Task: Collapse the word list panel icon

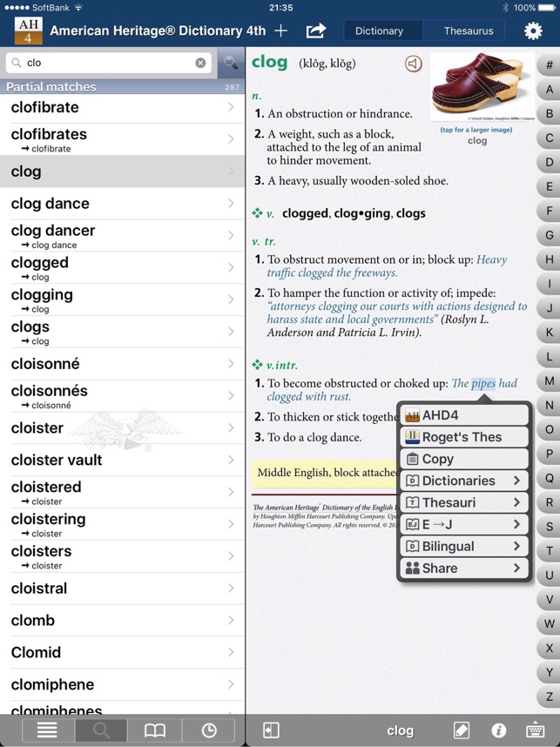Action: [271, 730]
